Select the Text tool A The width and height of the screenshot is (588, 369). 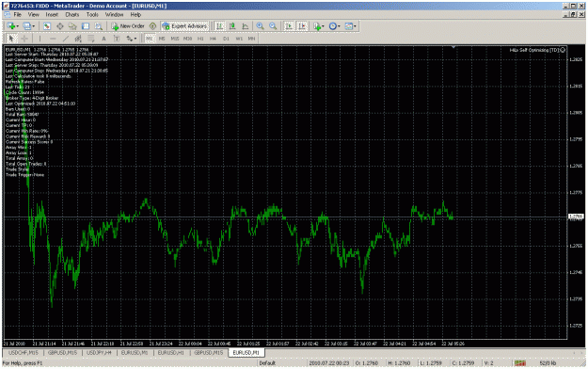(103, 39)
